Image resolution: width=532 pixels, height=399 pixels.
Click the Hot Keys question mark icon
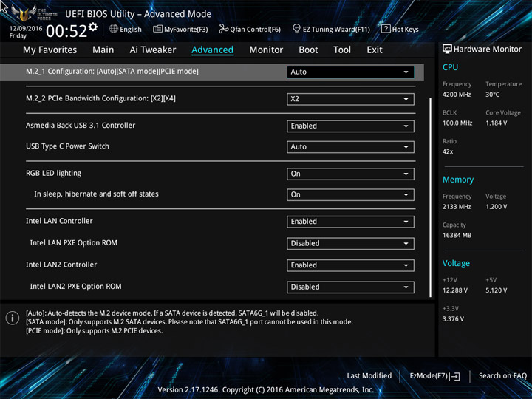click(386, 29)
